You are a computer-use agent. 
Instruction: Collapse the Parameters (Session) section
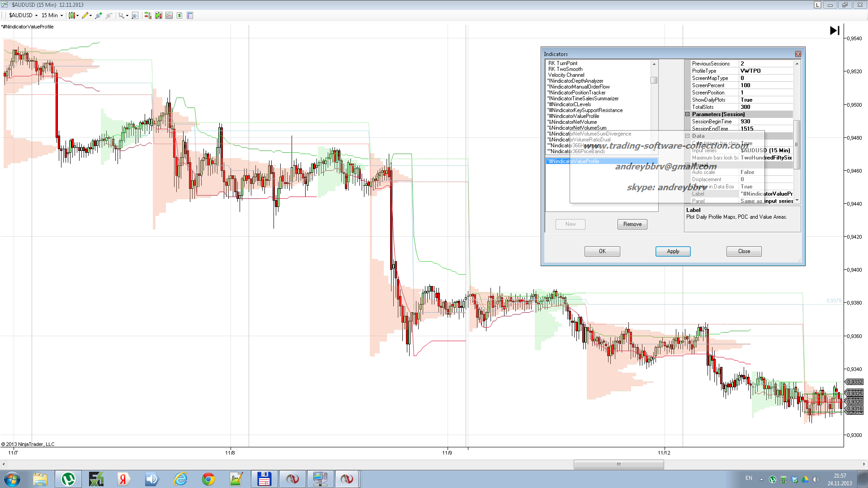(x=687, y=114)
